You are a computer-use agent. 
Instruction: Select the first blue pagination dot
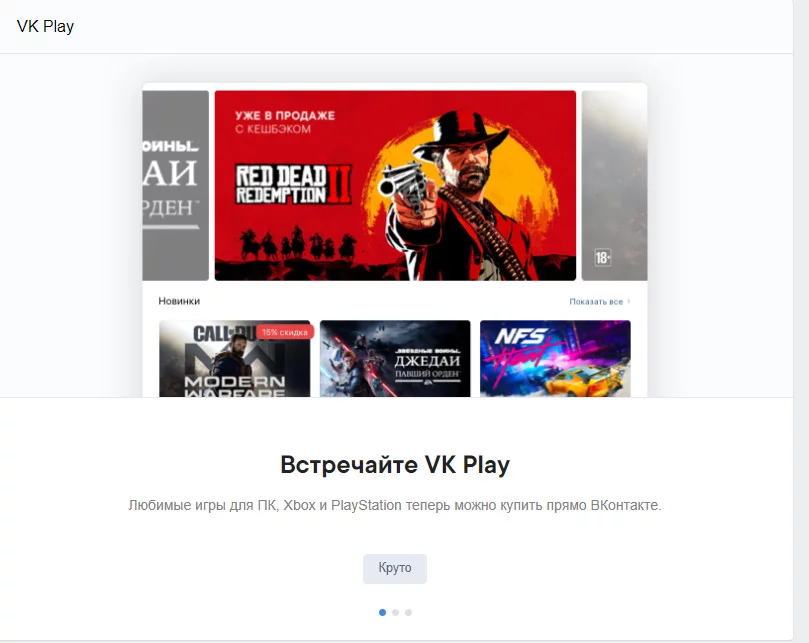tap(382, 613)
